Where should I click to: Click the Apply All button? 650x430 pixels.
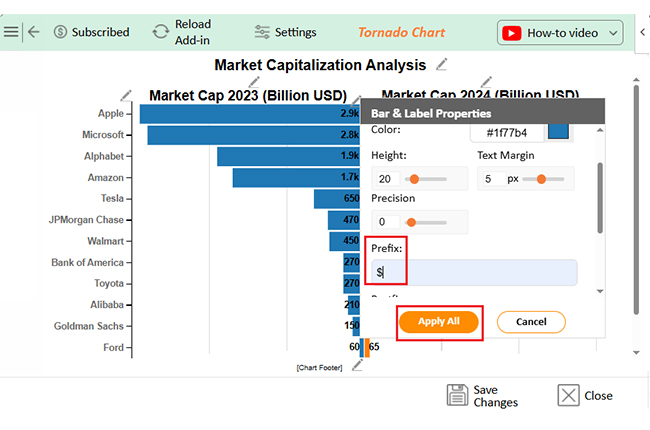439,322
